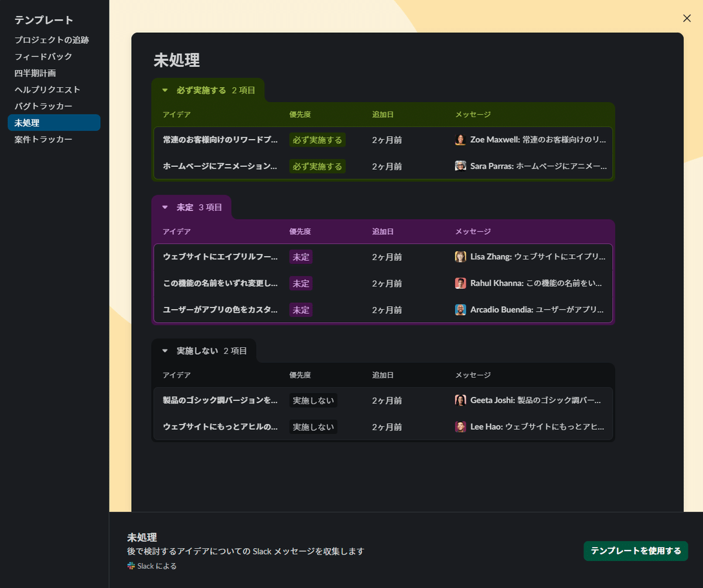Image resolution: width=703 pixels, height=588 pixels.
Task: Click 必ず実施する tag in ホームページ row
Action: (x=317, y=166)
